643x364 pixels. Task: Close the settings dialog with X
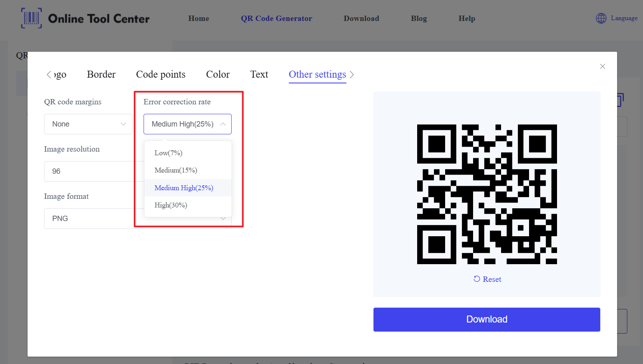coord(602,67)
